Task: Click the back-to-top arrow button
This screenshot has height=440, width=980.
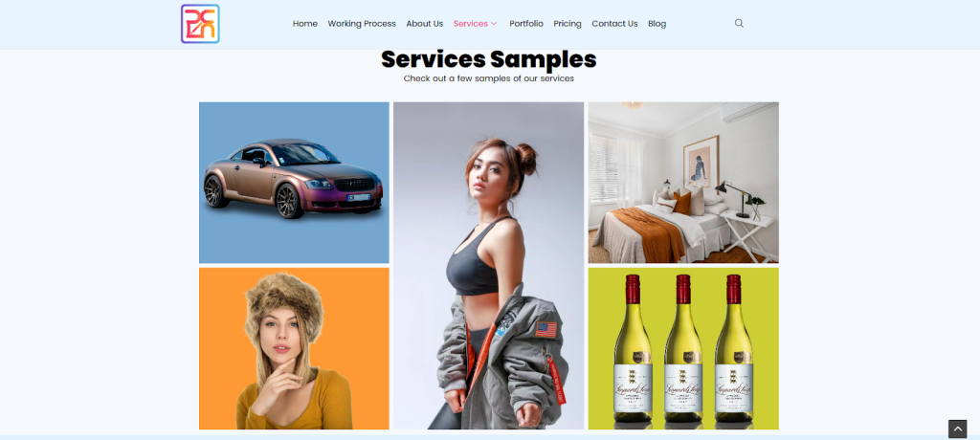Action: click(x=957, y=429)
